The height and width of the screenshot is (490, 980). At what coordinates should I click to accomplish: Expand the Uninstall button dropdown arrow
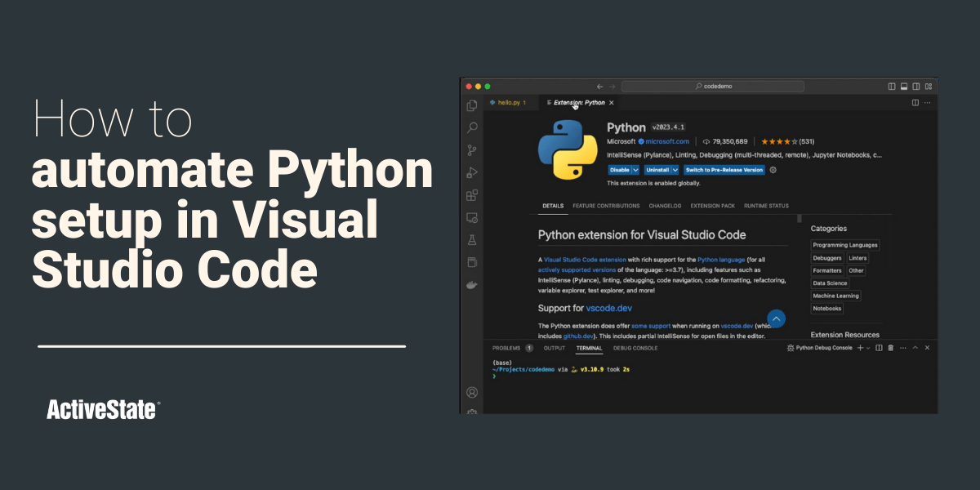pyautogui.click(x=675, y=170)
